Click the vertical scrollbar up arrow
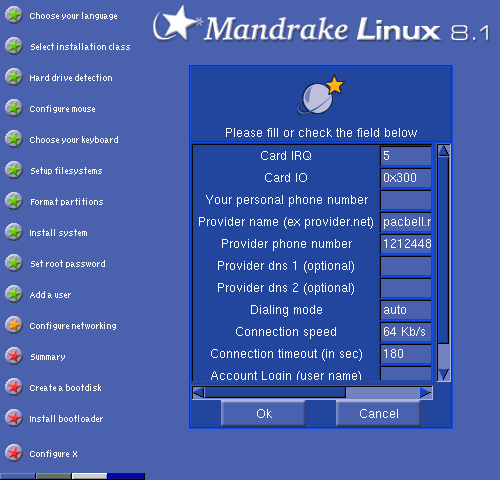500x480 pixels. [x=444, y=151]
